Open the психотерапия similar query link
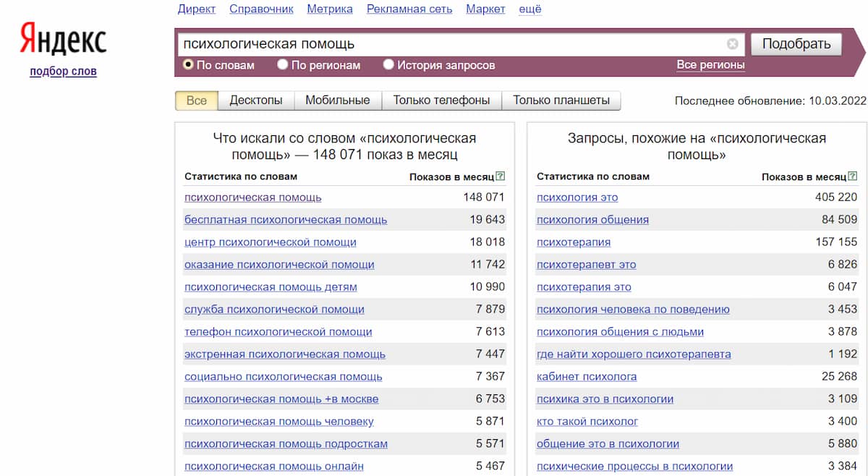 [x=574, y=242]
